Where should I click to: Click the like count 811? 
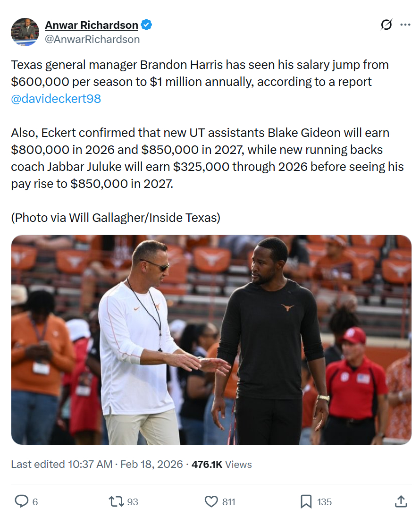click(x=228, y=502)
